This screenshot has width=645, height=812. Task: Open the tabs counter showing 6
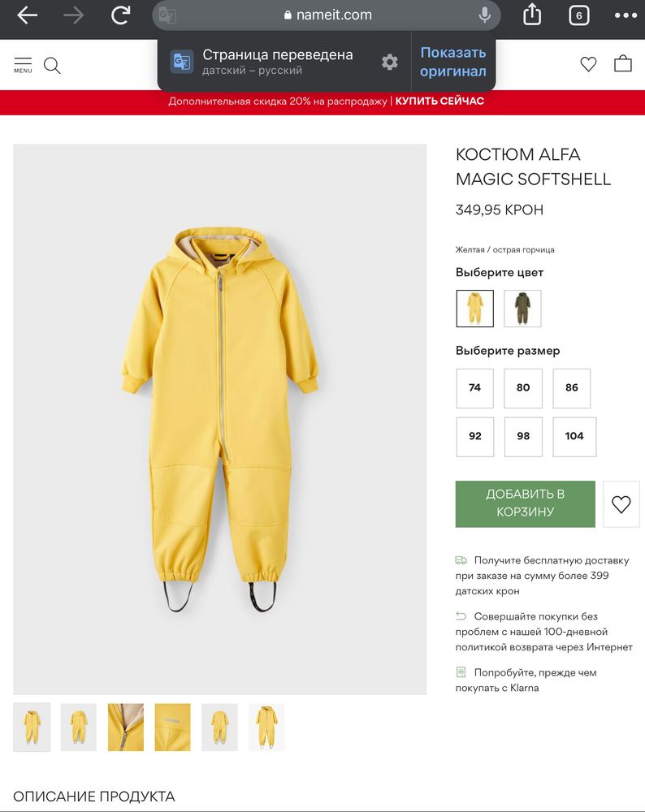coord(578,15)
